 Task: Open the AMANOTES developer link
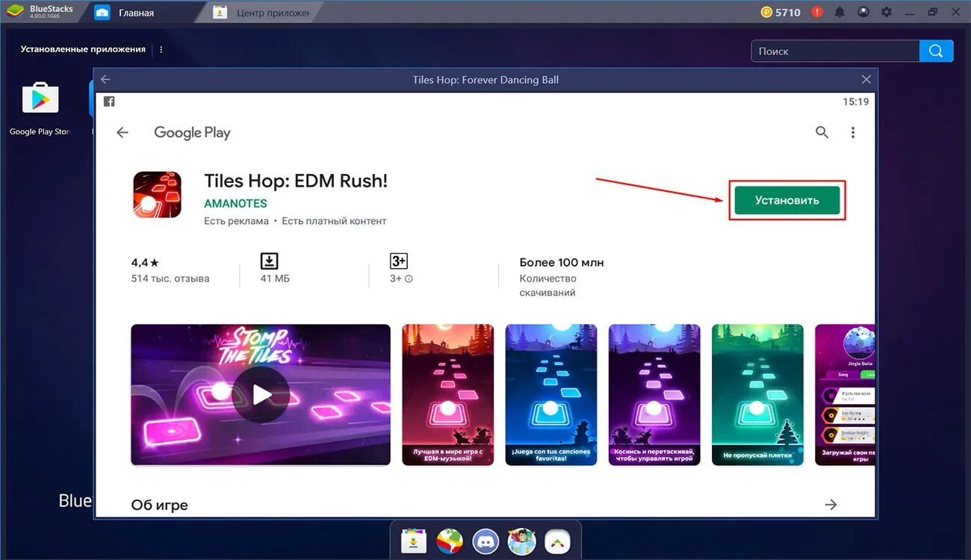click(x=235, y=203)
